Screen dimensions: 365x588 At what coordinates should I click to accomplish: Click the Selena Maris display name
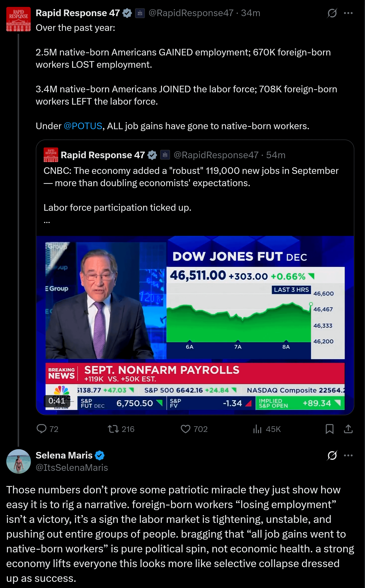pos(64,455)
